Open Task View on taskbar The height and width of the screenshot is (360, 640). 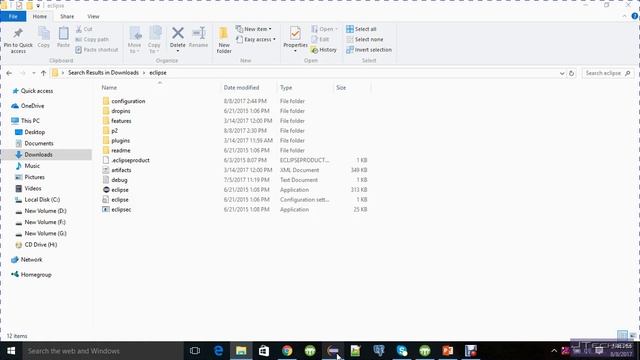(x=195, y=351)
